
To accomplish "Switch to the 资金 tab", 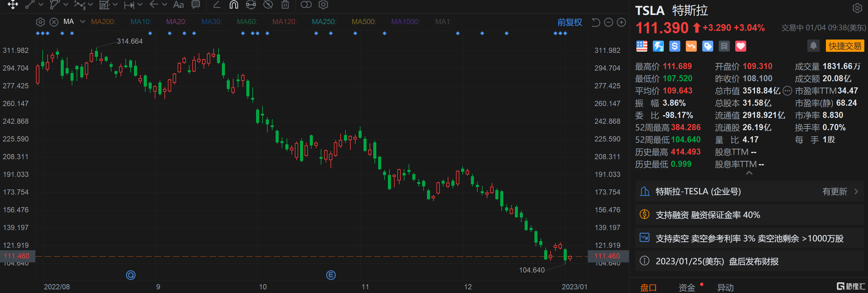I will pyautogui.click(x=687, y=288).
